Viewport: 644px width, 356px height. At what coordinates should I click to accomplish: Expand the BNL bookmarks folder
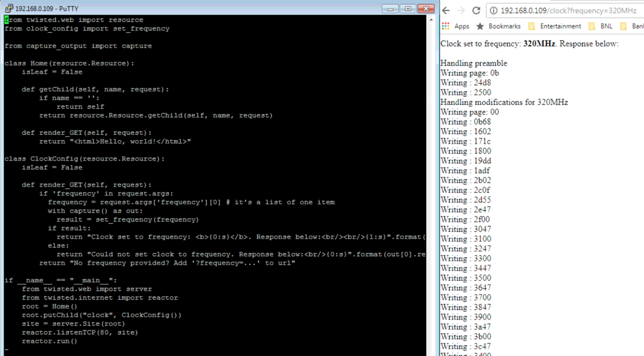point(601,26)
